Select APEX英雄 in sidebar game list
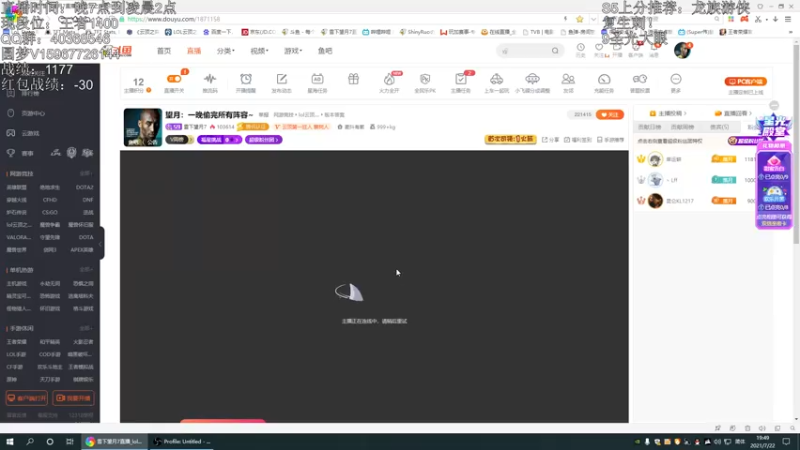This screenshot has width=800, height=450. [x=82, y=250]
